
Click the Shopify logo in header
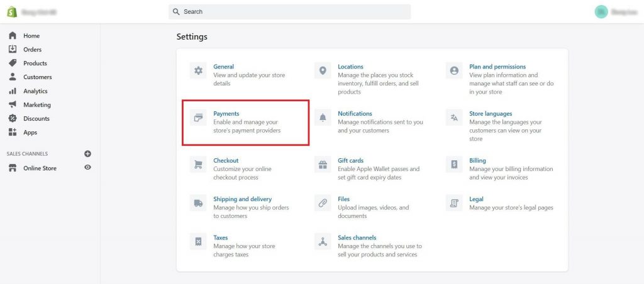pos(12,11)
